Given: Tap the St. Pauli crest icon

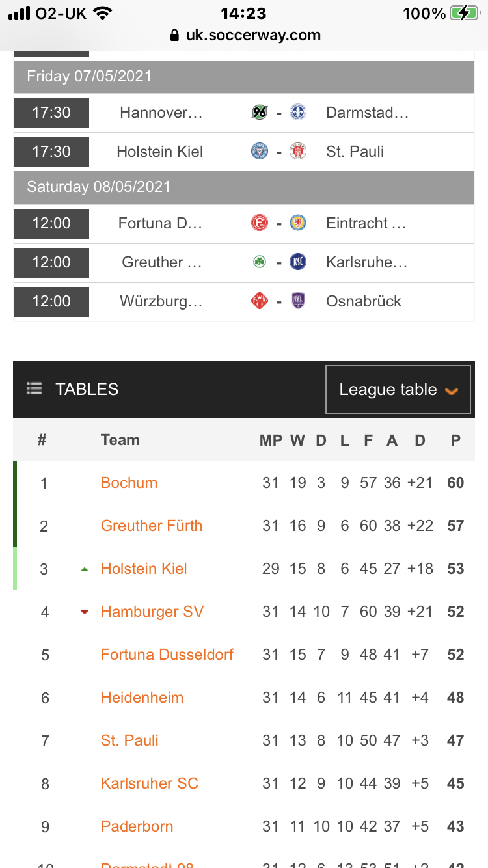Looking at the screenshot, I should (x=298, y=152).
